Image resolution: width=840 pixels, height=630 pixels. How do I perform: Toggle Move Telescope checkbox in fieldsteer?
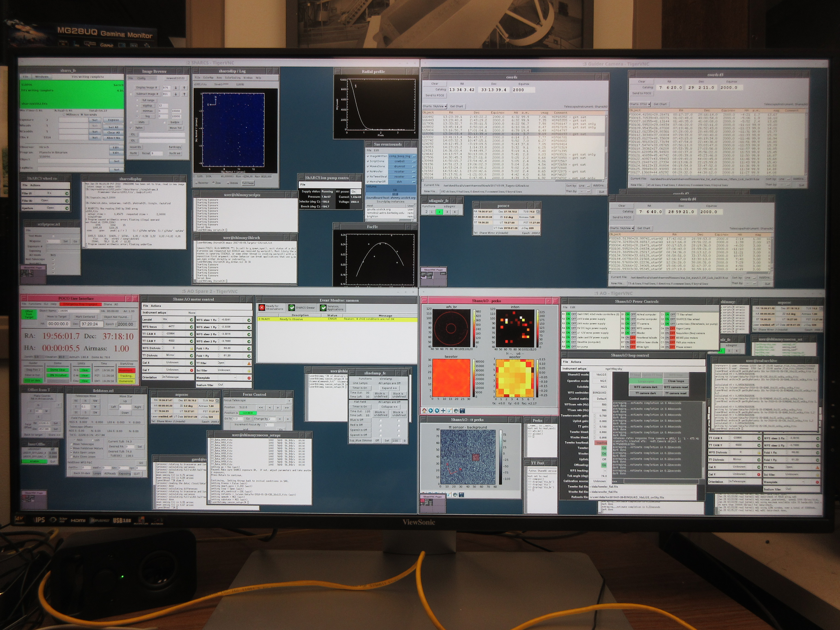click(71, 444)
